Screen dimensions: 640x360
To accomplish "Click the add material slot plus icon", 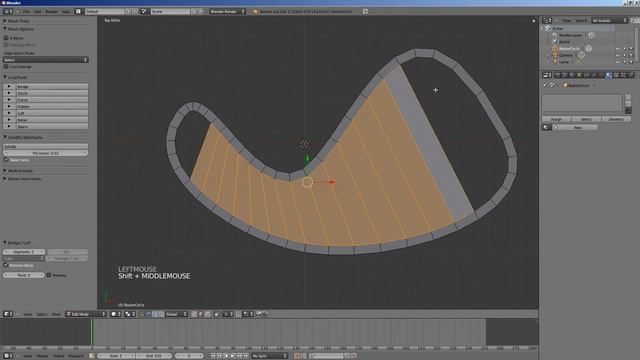I will click(628, 97).
